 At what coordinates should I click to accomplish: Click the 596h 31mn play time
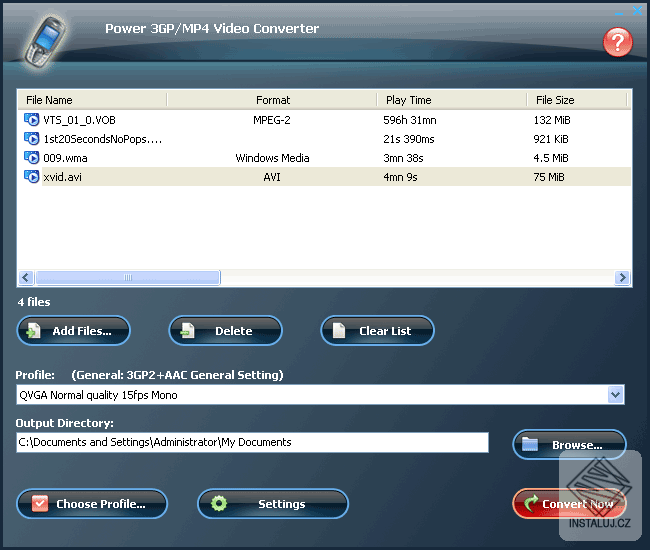[410, 120]
